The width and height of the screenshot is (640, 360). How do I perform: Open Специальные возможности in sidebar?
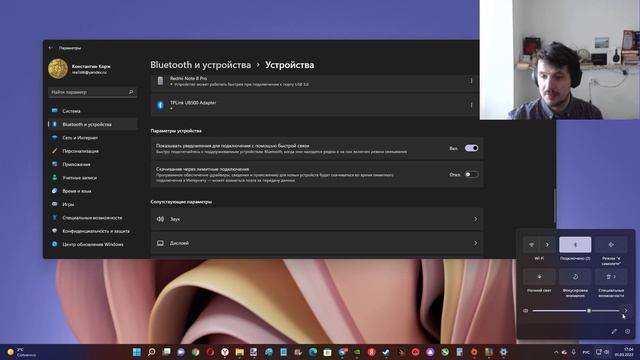93,218
